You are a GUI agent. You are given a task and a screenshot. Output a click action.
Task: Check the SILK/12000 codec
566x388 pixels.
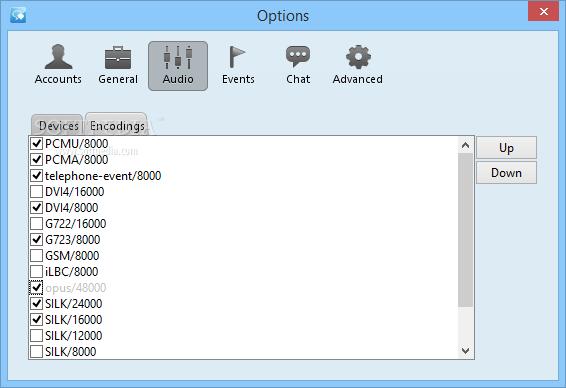[36, 336]
